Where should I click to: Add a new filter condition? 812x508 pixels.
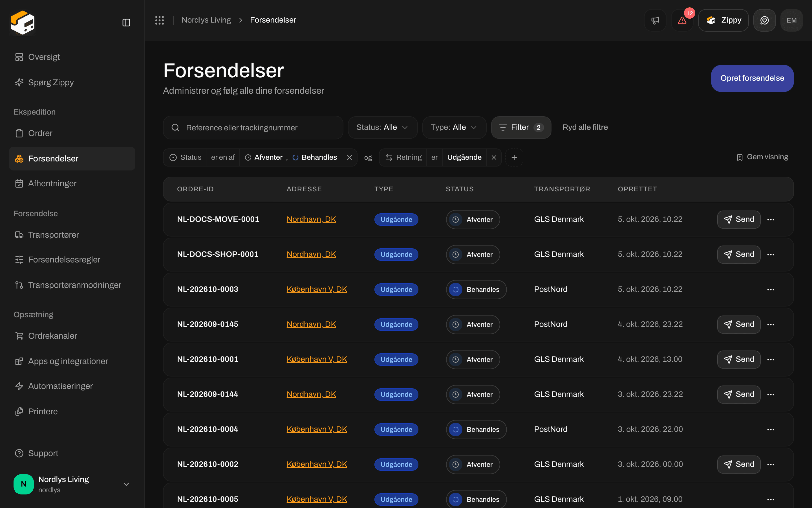[514, 157]
